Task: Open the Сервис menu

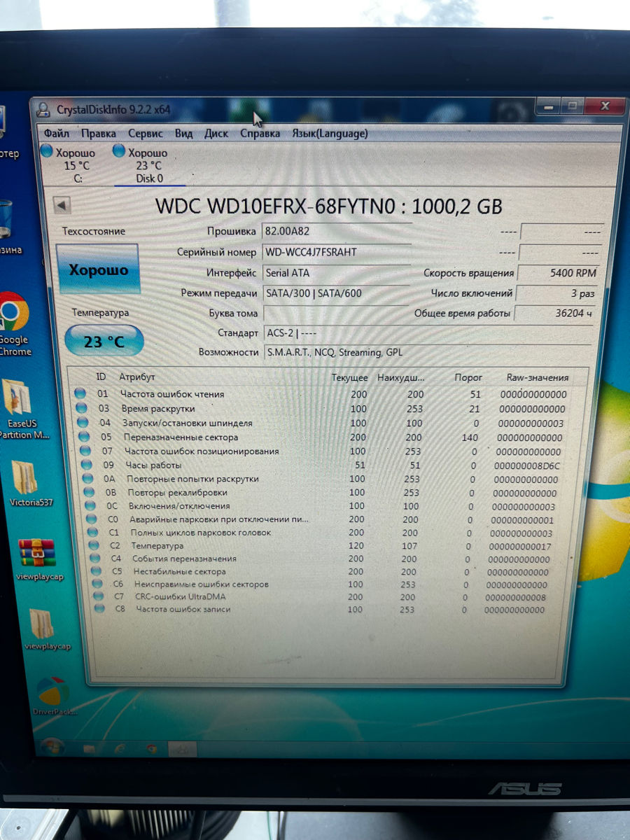Action: click(x=146, y=133)
